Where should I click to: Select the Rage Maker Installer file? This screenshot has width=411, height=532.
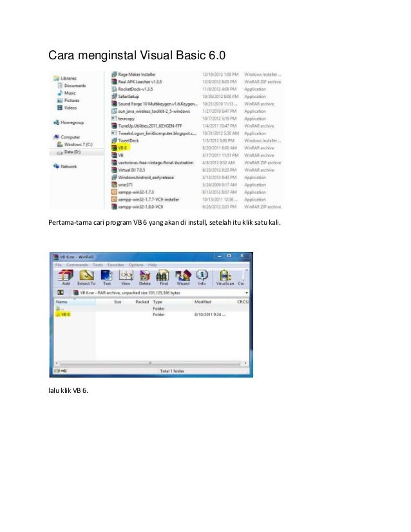(x=133, y=74)
